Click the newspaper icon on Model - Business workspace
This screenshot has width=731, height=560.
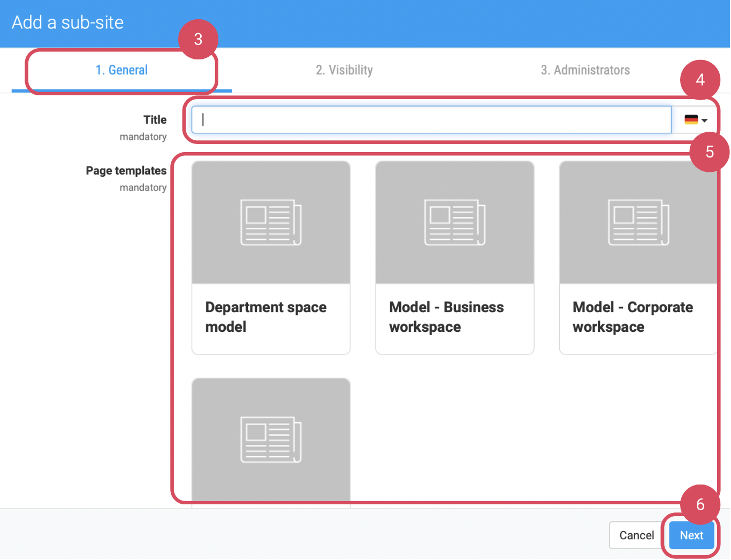click(x=454, y=222)
